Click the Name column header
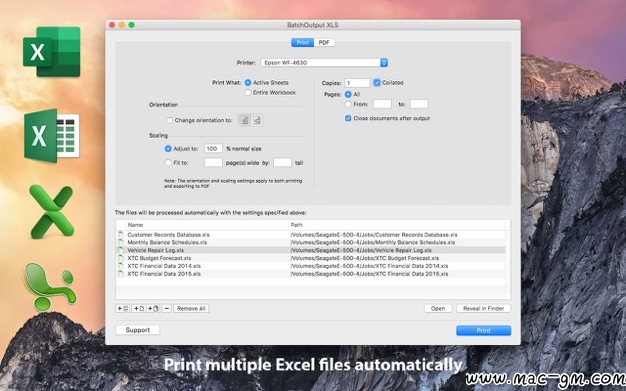 [207, 225]
